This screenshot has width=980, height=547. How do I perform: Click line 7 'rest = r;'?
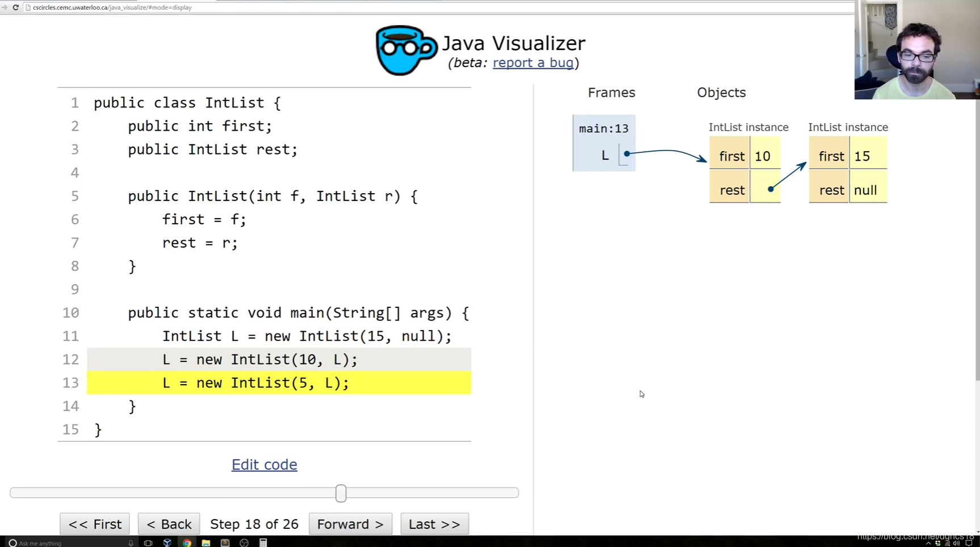200,243
